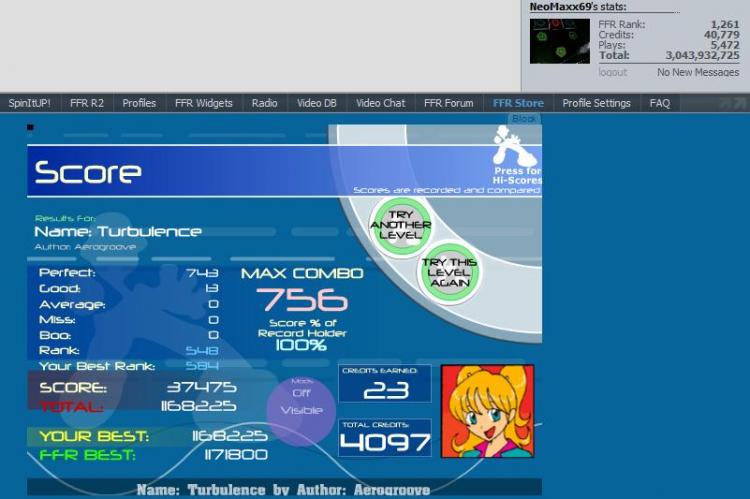Click Total value 3,043,932,725 in stats
Image resolution: width=750 pixels, height=499 pixels.
702,55
